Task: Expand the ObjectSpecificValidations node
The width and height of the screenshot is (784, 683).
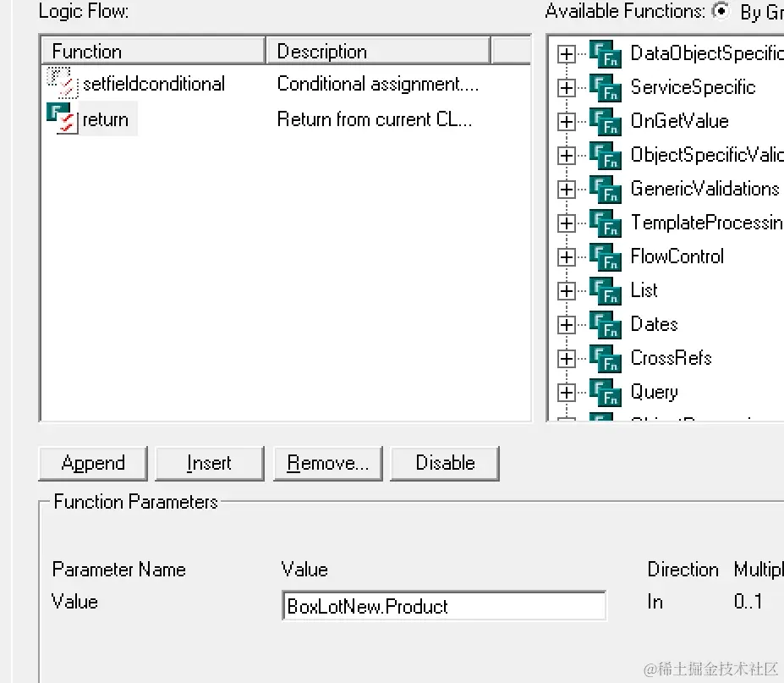Action: [x=566, y=156]
